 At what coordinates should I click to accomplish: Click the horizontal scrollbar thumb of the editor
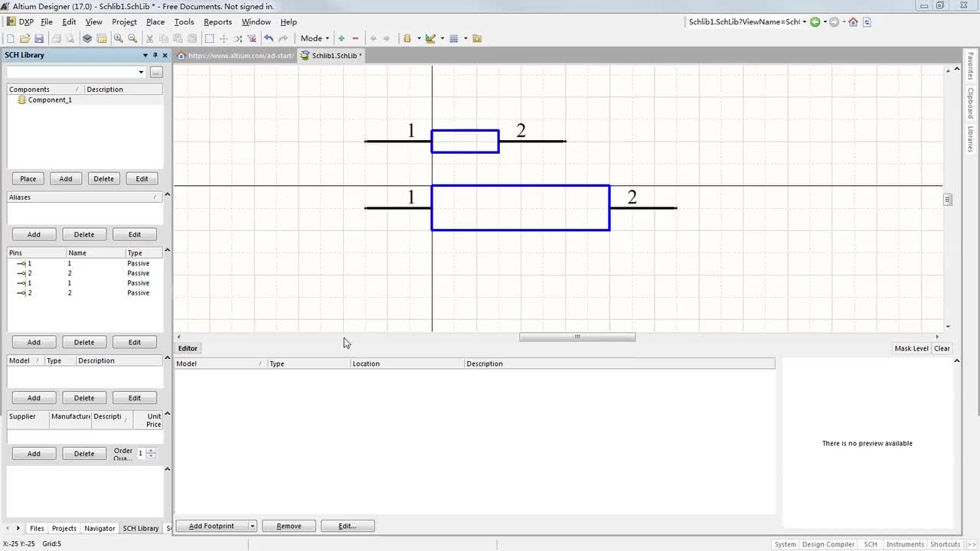(577, 337)
